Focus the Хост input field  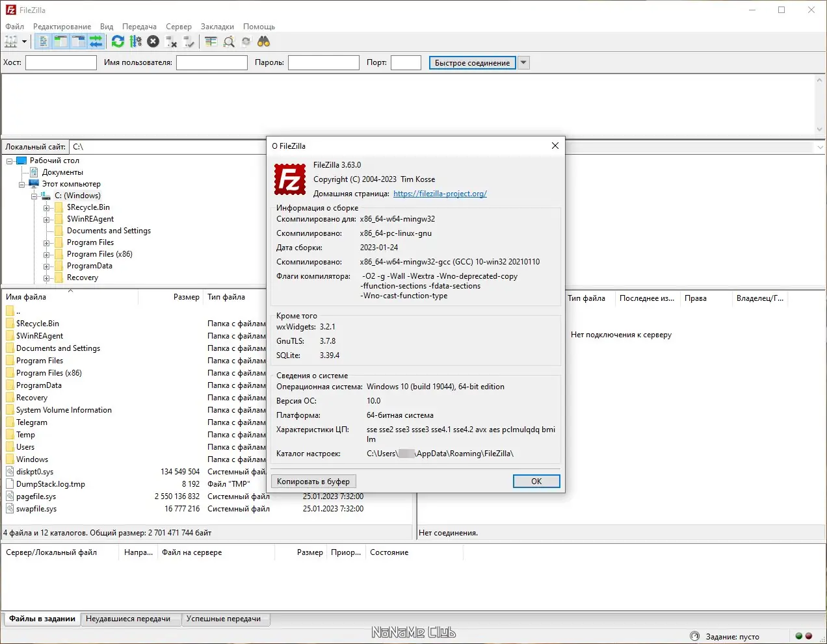[60, 62]
